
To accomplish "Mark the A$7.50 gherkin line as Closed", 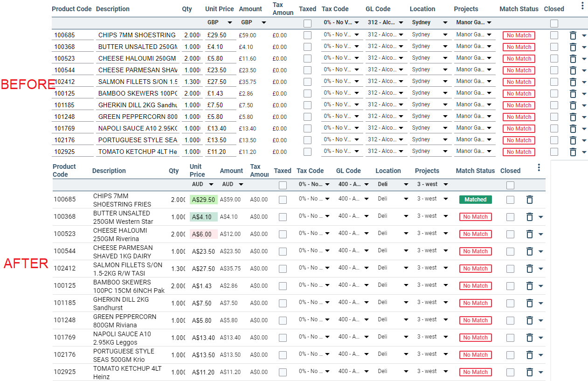I will (x=511, y=303).
